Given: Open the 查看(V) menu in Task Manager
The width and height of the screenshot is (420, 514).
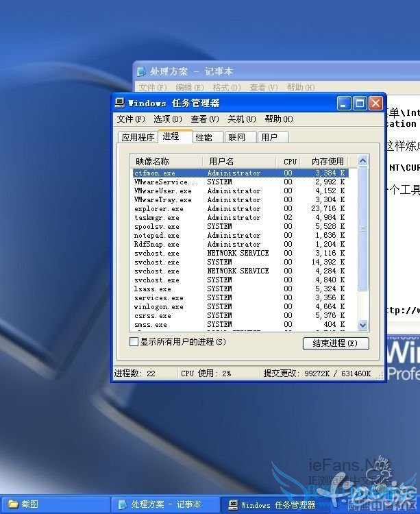Looking at the screenshot, I should [x=205, y=119].
